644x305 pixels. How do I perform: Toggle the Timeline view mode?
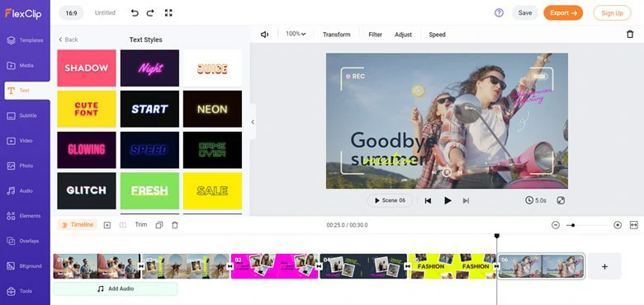click(x=78, y=225)
